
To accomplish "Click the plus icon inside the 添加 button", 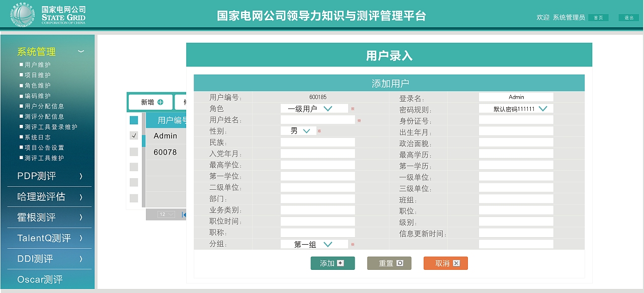I will [341, 263].
